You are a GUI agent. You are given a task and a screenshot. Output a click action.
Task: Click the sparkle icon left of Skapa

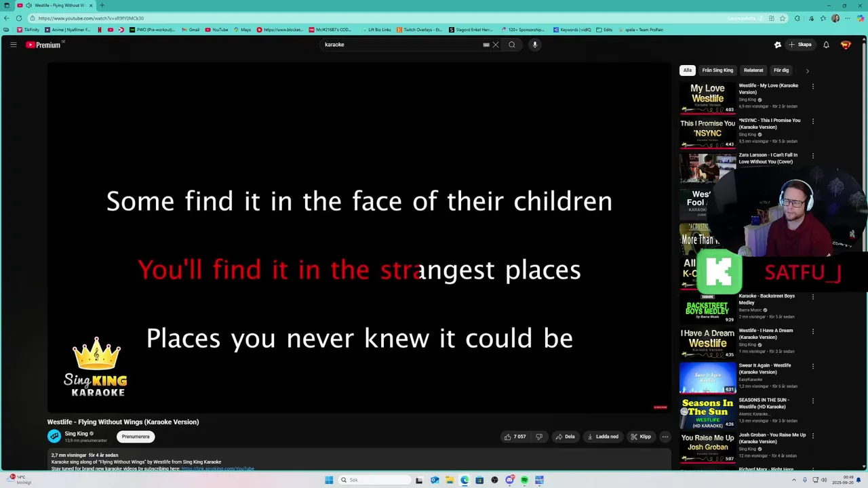(778, 45)
